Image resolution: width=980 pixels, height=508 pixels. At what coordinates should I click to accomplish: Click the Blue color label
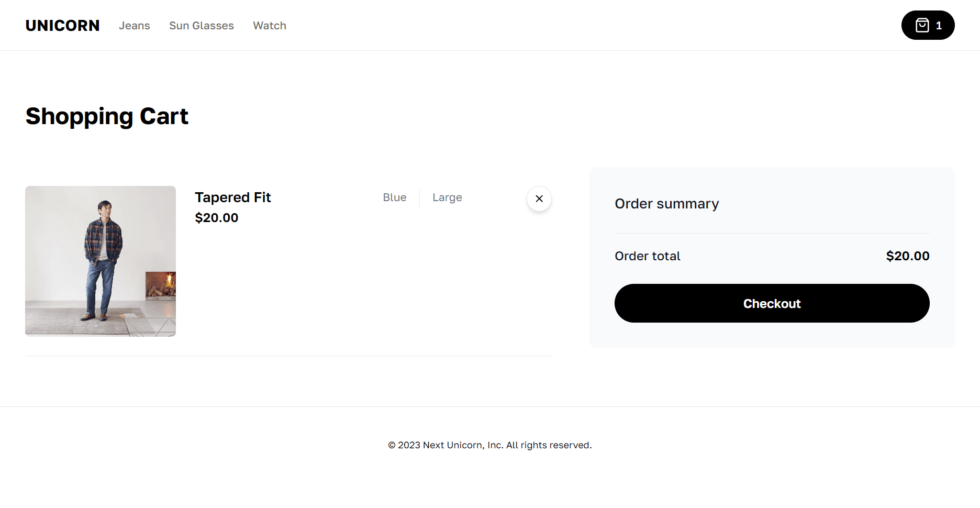pyautogui.click(x=395, y=197)
